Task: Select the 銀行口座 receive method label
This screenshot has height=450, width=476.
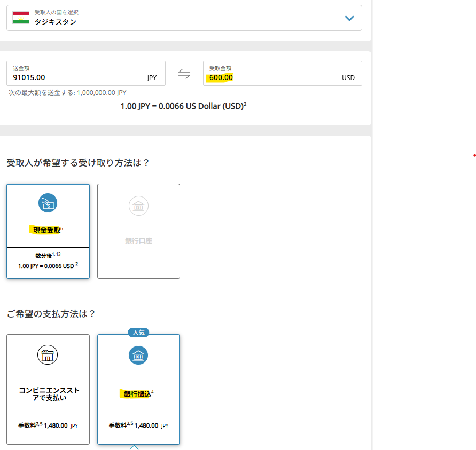Action: pyautogui.click(x=138, y=241)
